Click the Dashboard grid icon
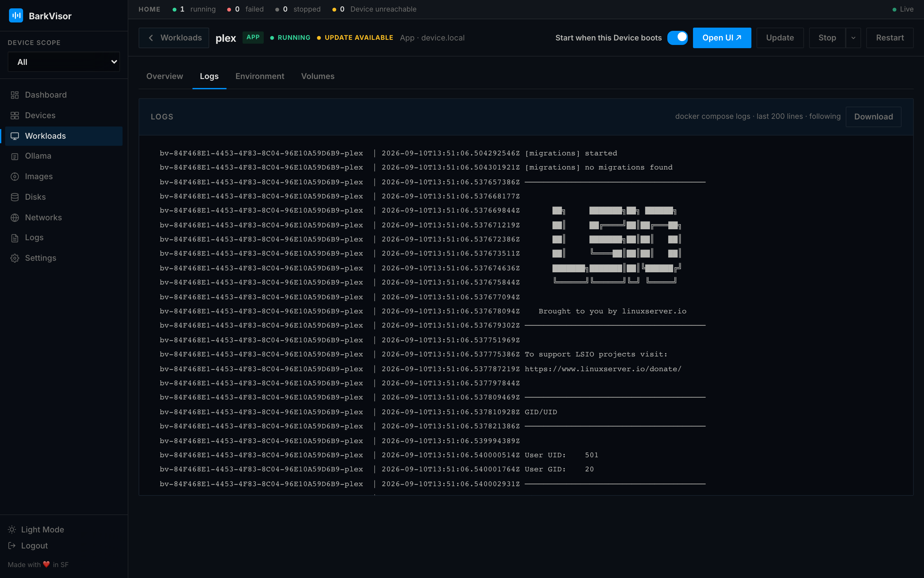 [x=14, y=95]
